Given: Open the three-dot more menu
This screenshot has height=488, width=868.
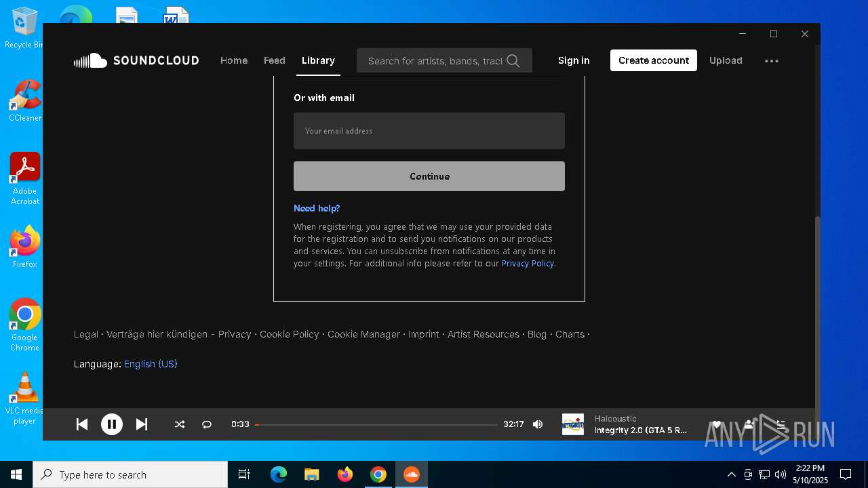Looking at the screenshot, I should 772,61.
